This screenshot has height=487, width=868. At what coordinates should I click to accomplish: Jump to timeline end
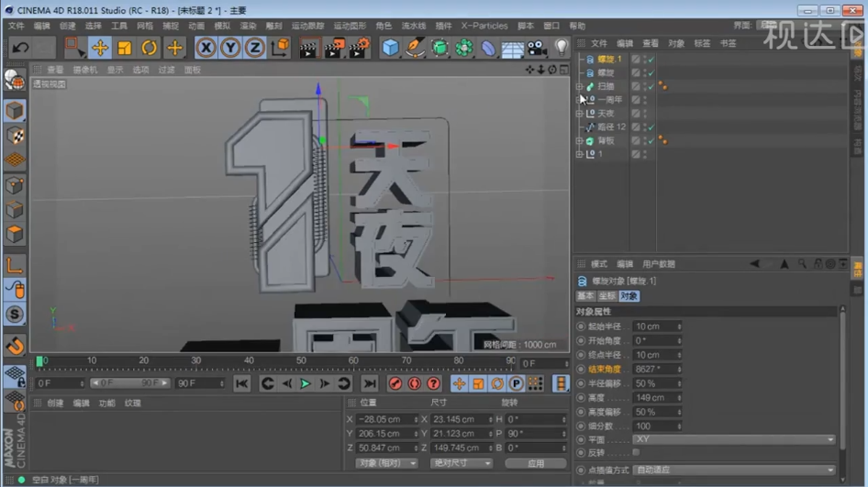[x=369, y=383]
